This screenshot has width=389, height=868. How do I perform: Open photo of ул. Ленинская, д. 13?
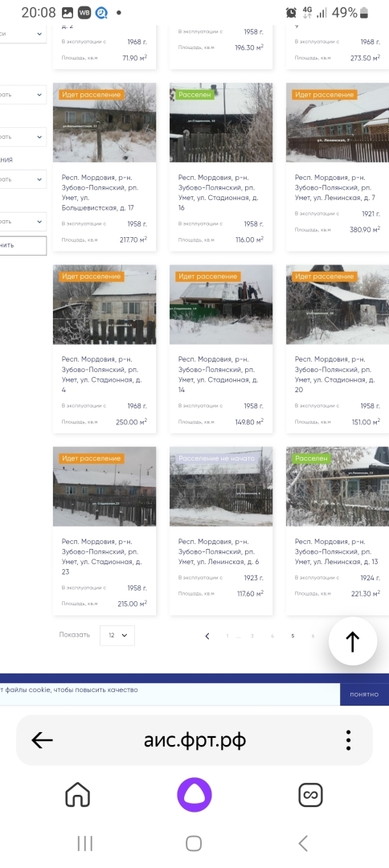(x=338, y=486)
